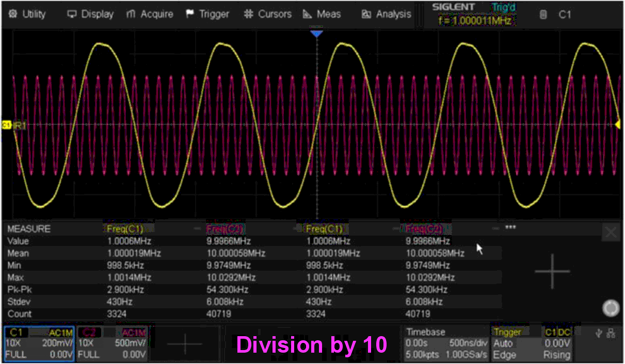The image size is (625, 364).
Task: Click the icon beside the top-right C1 label
Action: [543, 14]
